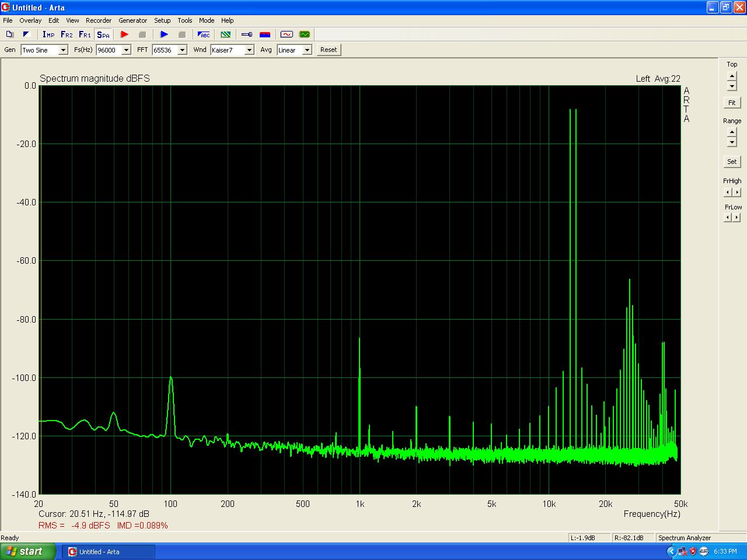
Task: Stop the generator using the second gray stop square
Action: (182, 34)
